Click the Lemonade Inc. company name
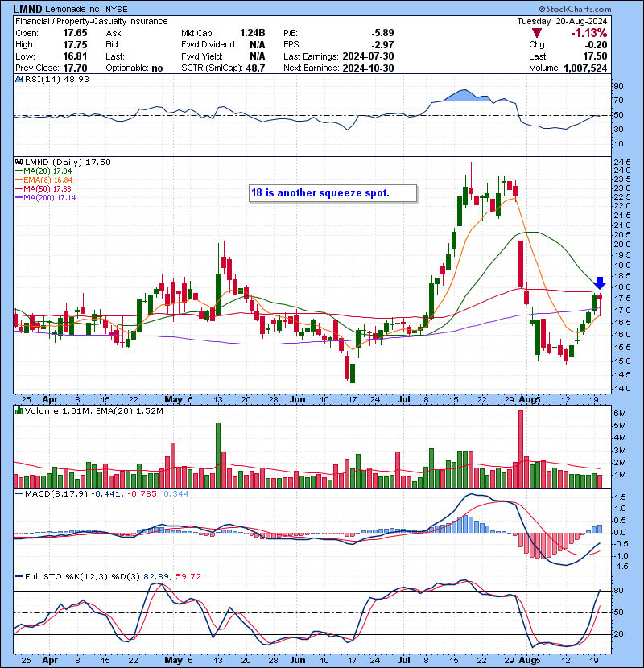 [x=73, y=9]
